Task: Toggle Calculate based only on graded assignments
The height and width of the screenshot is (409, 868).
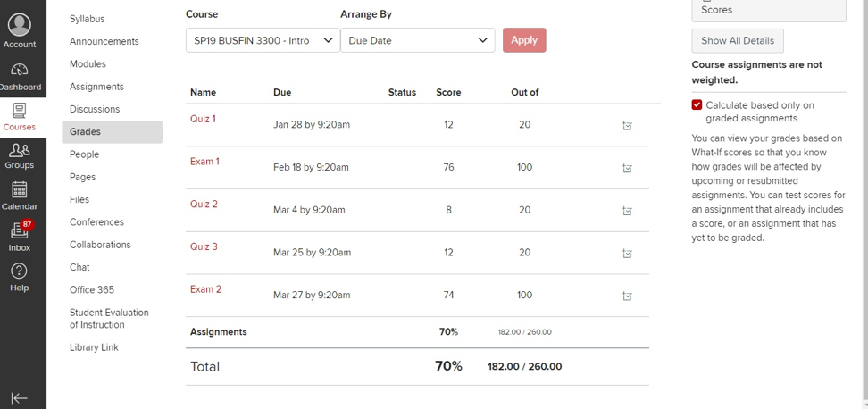Action: [697, 105]
